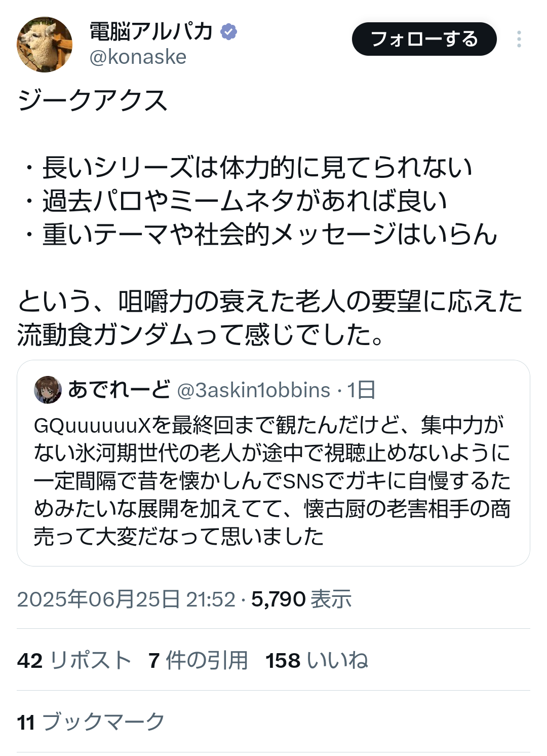Click the 流動食ガンダム closing line of post
The width and height of the screenshot is (547, 756).
(200, 335)
